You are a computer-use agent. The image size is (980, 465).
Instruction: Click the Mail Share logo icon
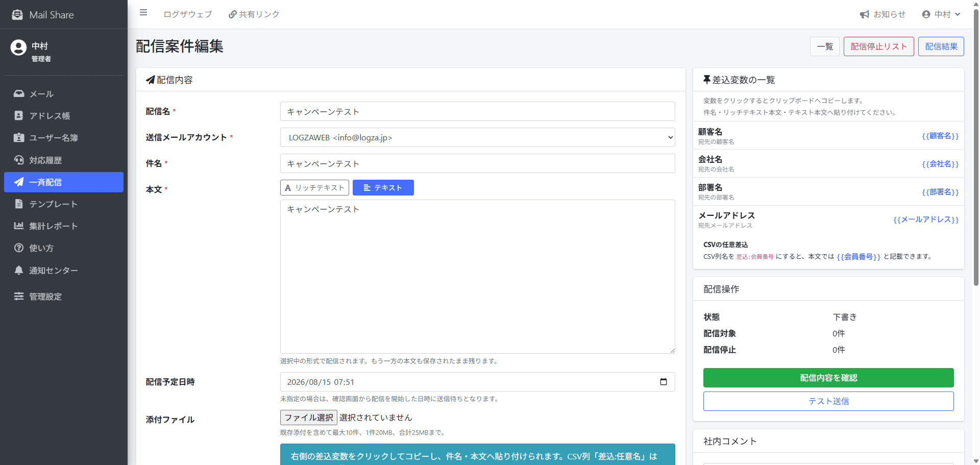point(17,15)
